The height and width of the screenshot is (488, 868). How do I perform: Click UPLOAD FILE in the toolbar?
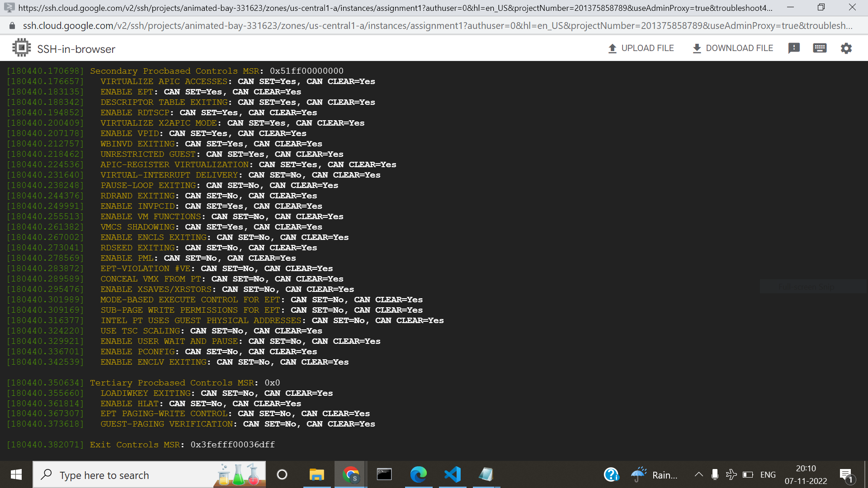click(x=641, y=48)
